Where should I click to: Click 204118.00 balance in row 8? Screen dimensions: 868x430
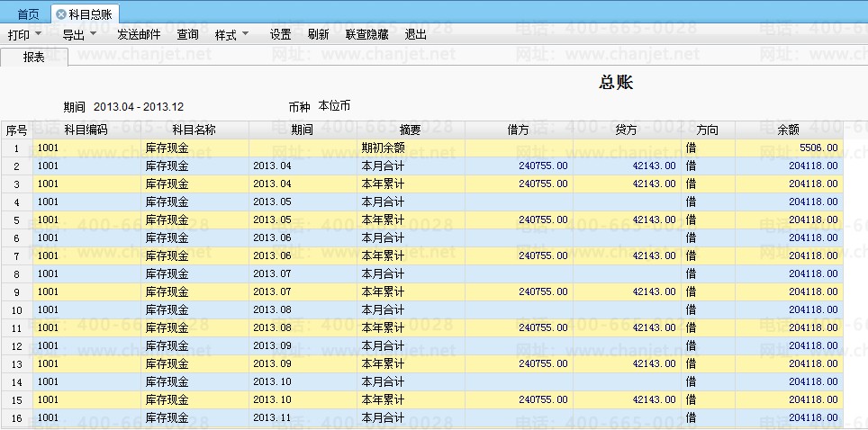(788, 274)
